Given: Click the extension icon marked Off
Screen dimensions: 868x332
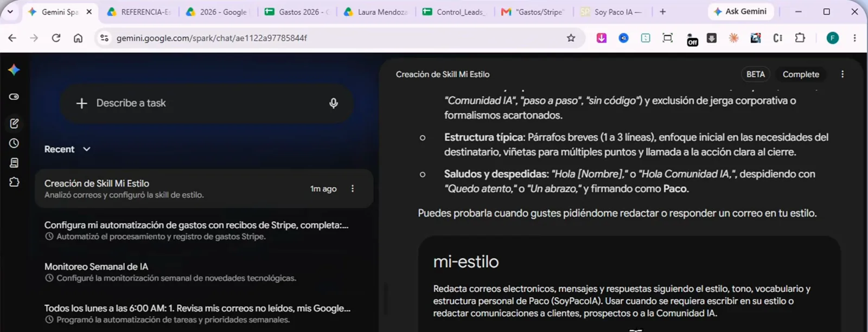Looking at the screenshot, I should pos(692,39).
